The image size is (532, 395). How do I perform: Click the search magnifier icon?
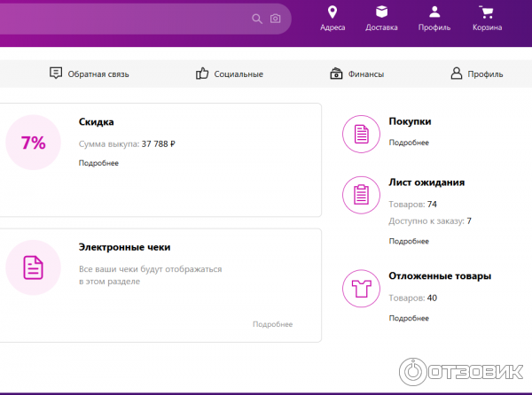pyautogui.click(x=257, y=19)
